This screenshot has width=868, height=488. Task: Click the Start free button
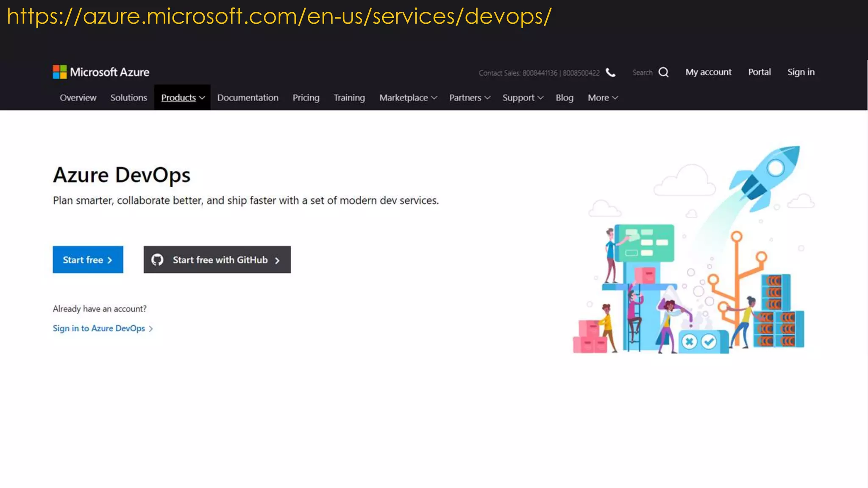pyautogui.click(x=88, y=260)
